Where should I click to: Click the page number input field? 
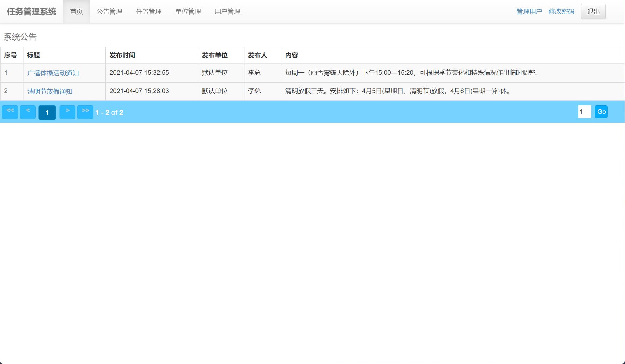tap(584, 112)
